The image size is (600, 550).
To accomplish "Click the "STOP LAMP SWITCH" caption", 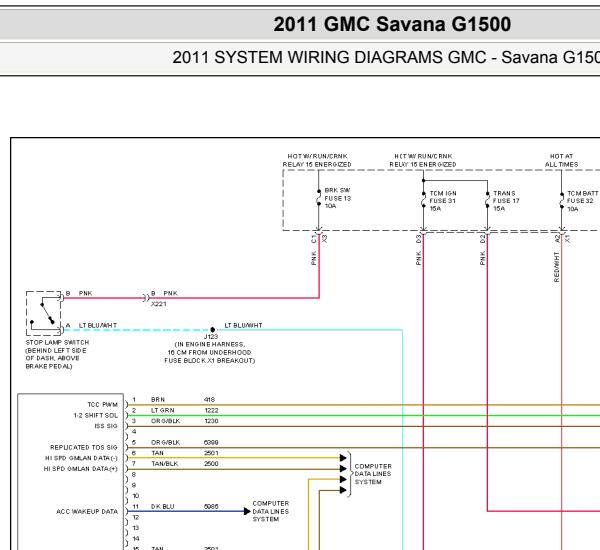I will (57, 342).
